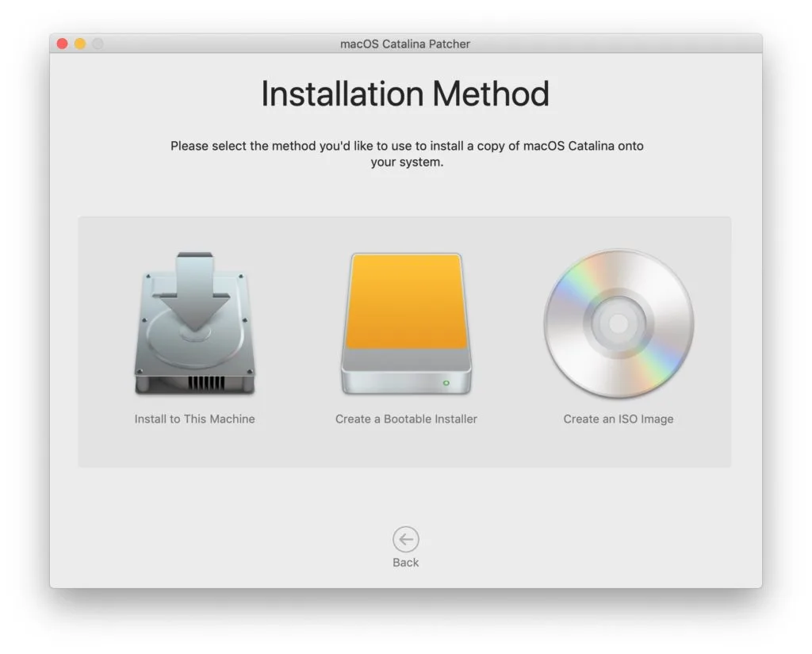The image size is (812, 654).
Task: Click the instruction text about selecting a method
Action: 406,153
